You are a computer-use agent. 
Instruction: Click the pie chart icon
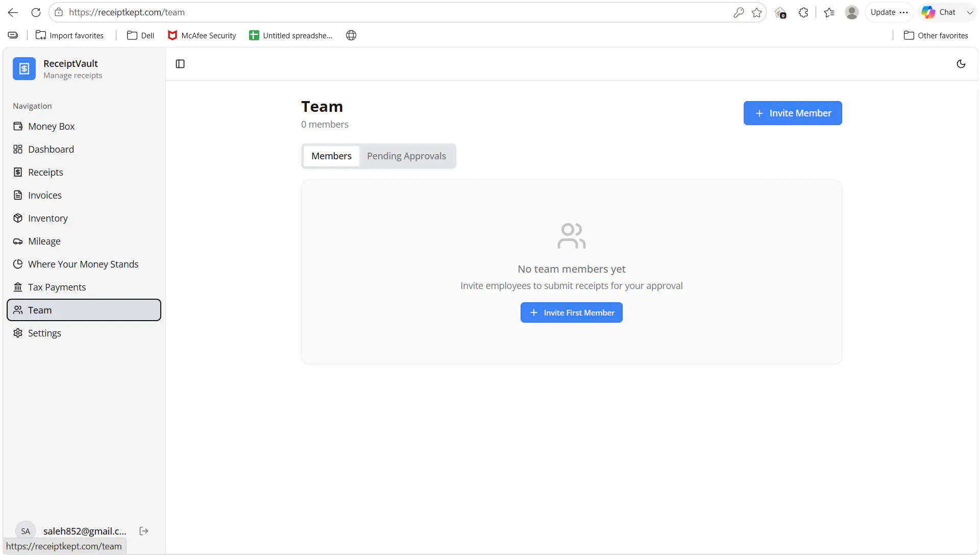(18, 264)
